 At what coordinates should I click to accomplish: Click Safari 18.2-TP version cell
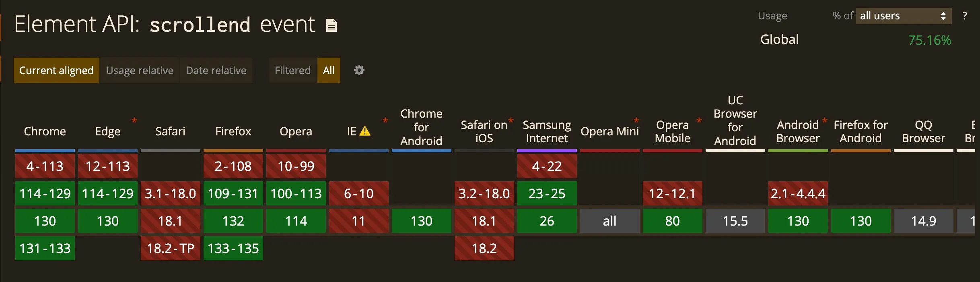(171, 248)
